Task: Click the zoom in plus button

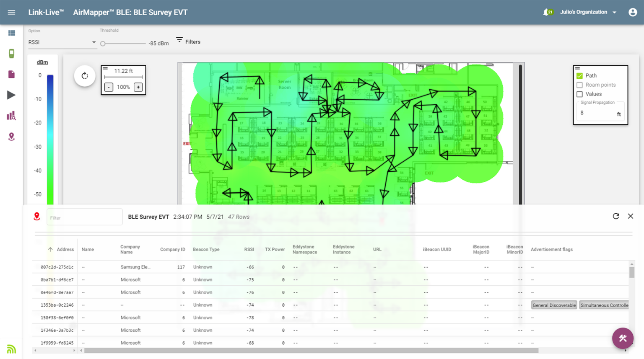Action: (x=138, y=87)
